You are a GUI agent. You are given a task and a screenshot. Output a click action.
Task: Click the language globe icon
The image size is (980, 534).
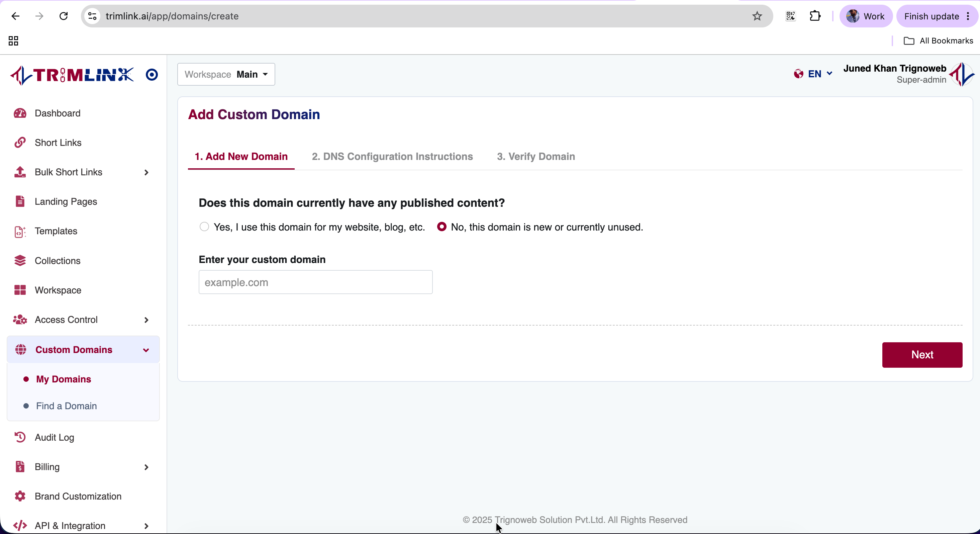[798, 74]
